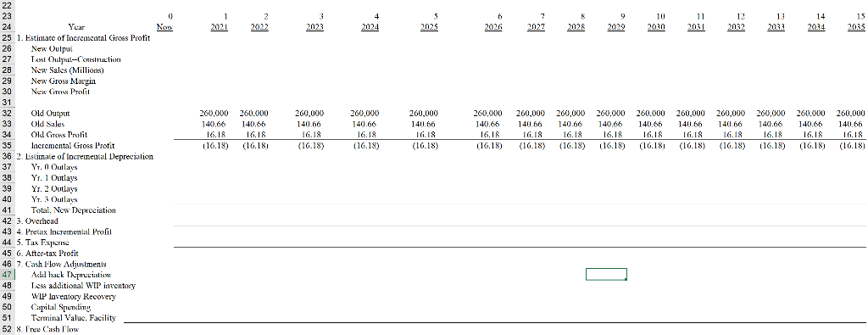The image size is (868, 335).
Task: Click the 'Old Gross Profit' label
Action: (59, 135)
